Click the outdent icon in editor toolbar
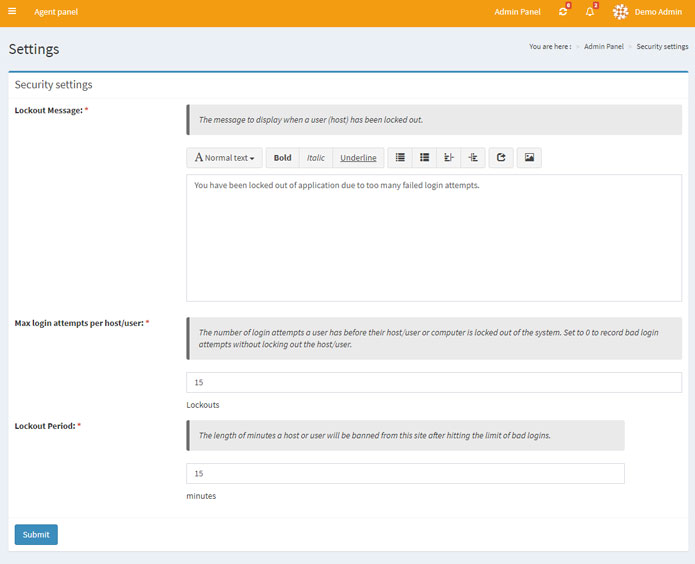The width and height of the screenshot is (695, 564). click(x=449, y=158)
